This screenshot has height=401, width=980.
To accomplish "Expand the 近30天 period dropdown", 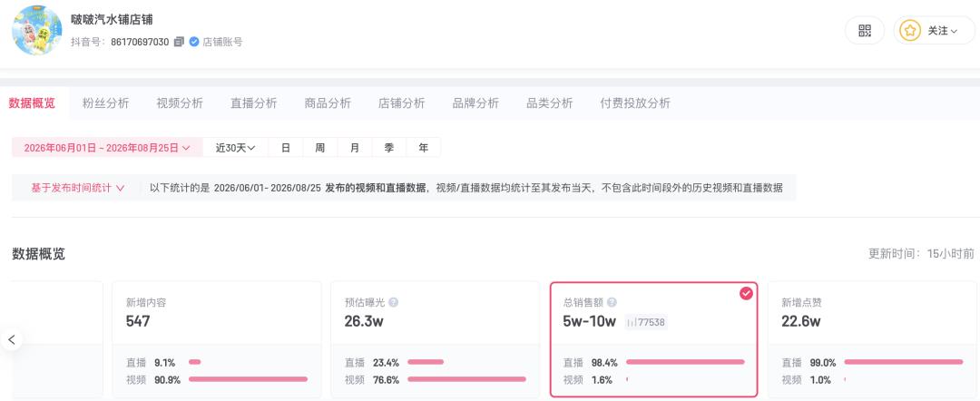I will [236, 148].
